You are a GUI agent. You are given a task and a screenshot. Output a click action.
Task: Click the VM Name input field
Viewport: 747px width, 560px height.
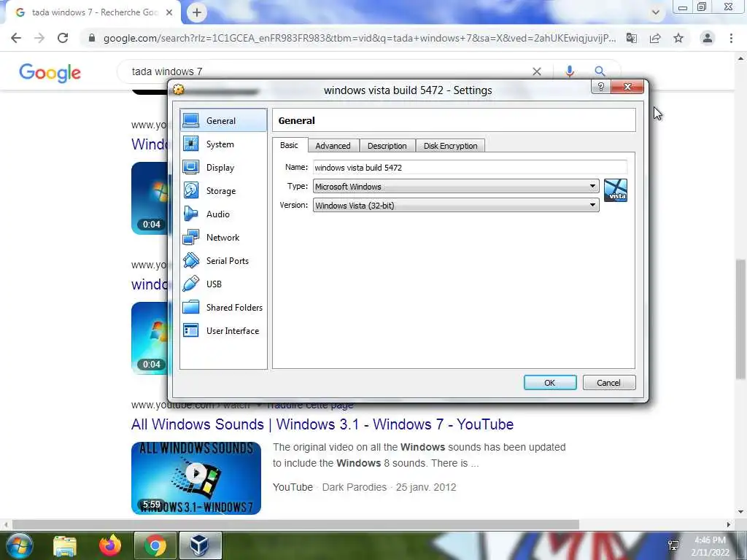pos(470,168)
